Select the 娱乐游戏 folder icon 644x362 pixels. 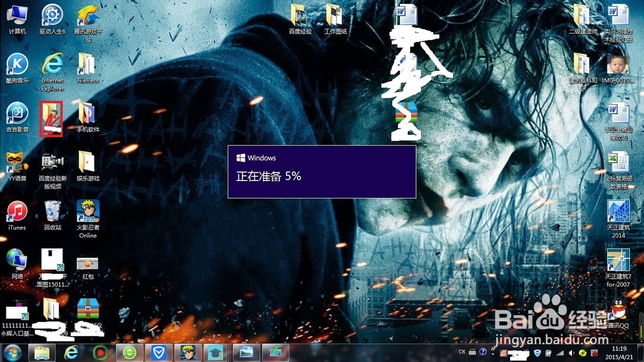(88, 166)
